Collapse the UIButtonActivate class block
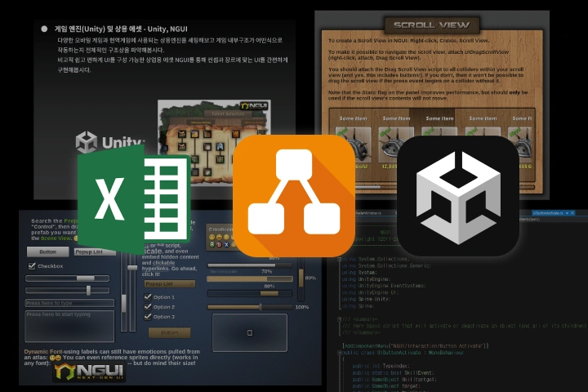The width and height of the screenshot is (588, 392). (x=340, y=353)
